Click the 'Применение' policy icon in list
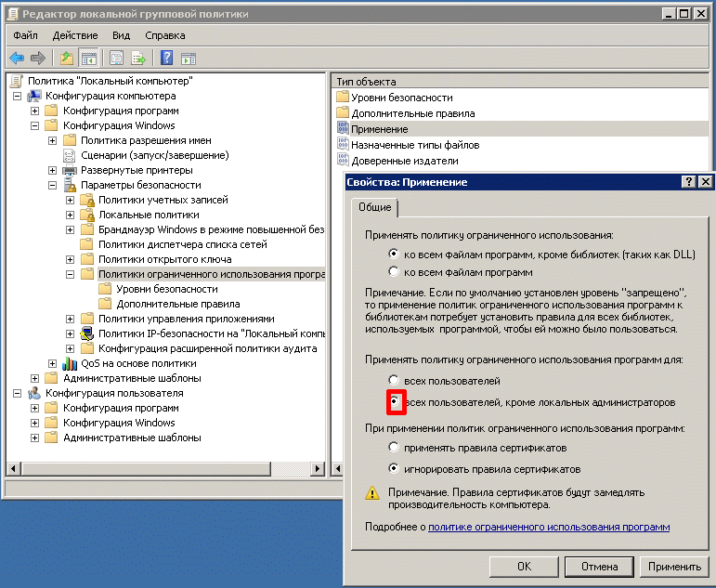The image size is (716, 588). point(343,128)
